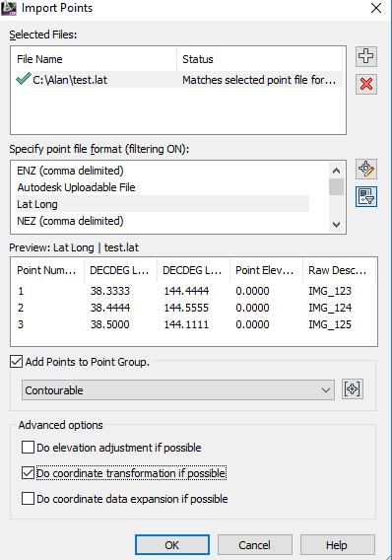This screenshot has height=560, width=392.
Task: Click latitude value 38.5000
Action: tap(110, 324)
